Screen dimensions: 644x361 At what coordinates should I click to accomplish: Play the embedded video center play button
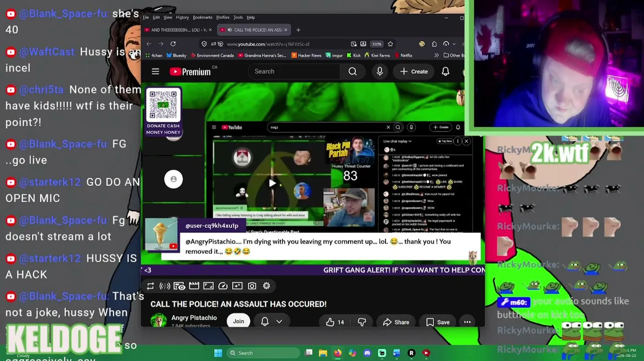pos(272,184)
